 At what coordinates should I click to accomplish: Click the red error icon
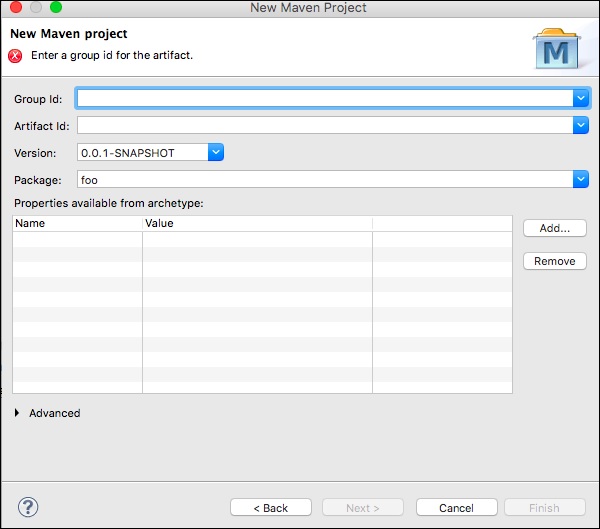click(16, 56)
